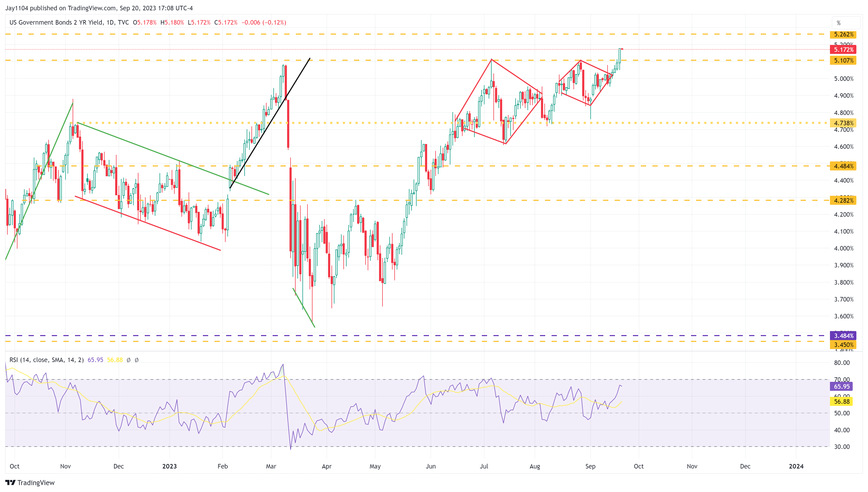Click the Sep label on time axis
This screenshot has width=868, height=492.
click(x=590, y=466)
